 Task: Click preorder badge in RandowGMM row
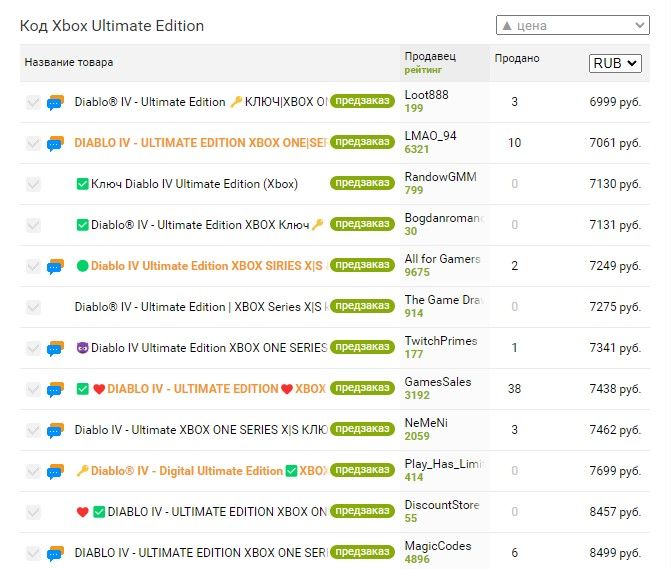(362, 183)
